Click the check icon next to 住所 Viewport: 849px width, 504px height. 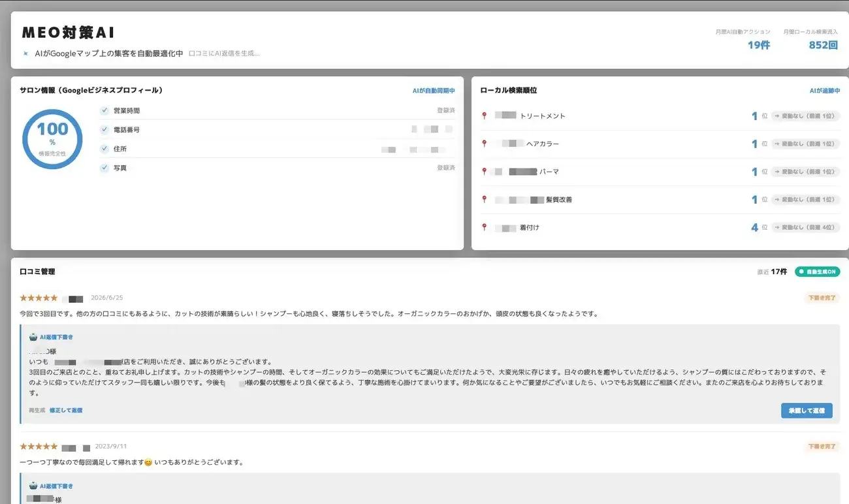tap(104, 149)
